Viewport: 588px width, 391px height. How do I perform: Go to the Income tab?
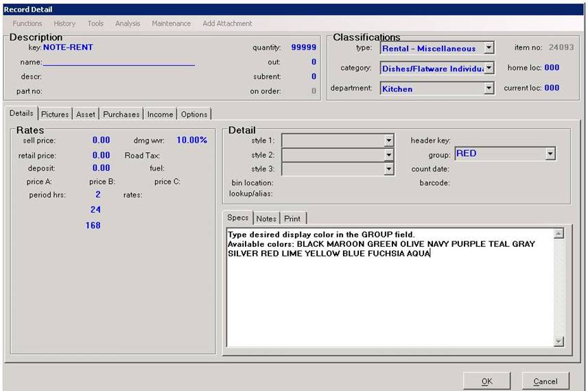(x=160, y=115)
